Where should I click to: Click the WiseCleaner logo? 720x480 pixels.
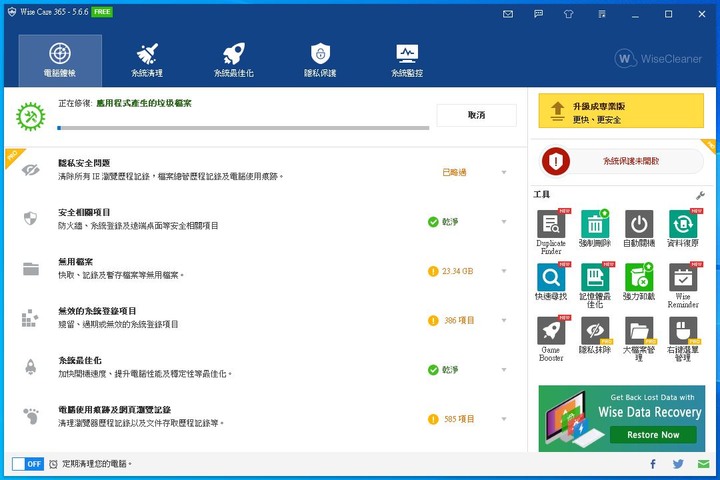(x=658, y=59)
